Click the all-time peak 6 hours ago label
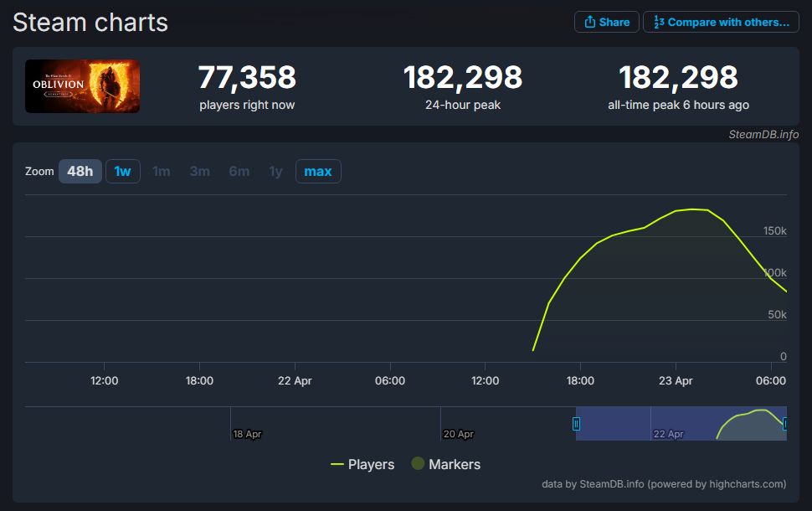The height and width of the screenshot is (511, 812). point(678,106)
